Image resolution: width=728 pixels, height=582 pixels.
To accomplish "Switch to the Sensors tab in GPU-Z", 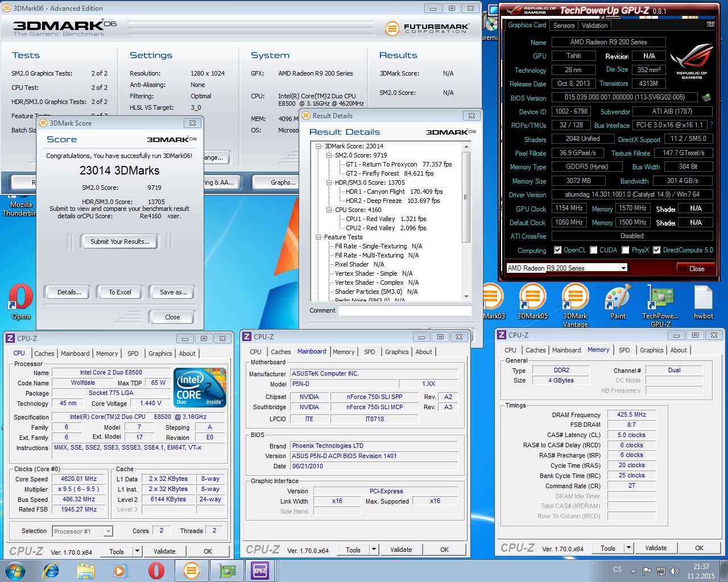I will 564,26.
